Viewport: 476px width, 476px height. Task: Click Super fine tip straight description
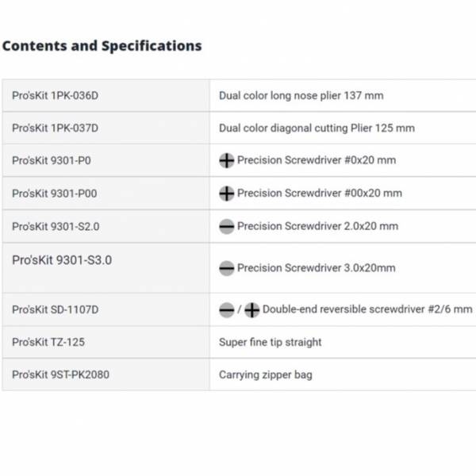tap(271, 342)
